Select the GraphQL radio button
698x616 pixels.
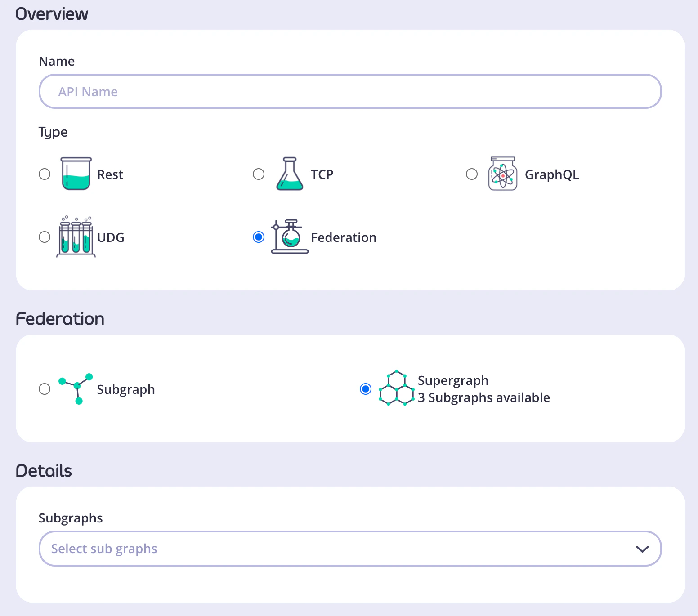click(471, 174)
